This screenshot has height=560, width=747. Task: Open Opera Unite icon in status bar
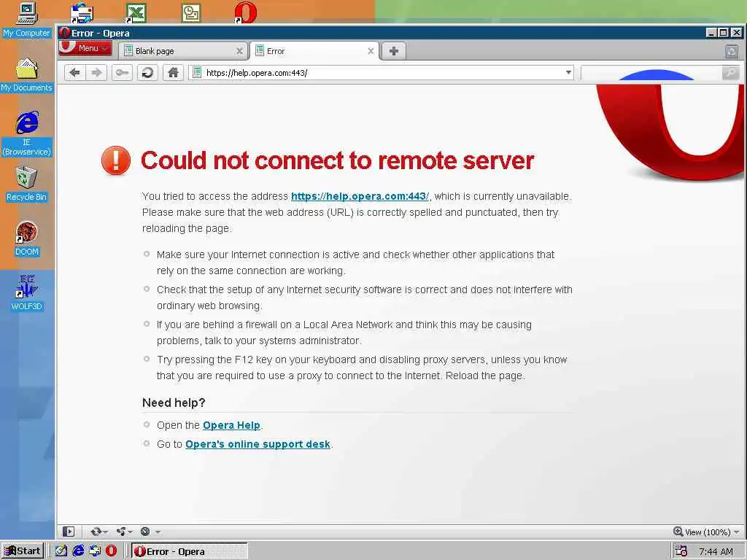[x=123, y=532]
